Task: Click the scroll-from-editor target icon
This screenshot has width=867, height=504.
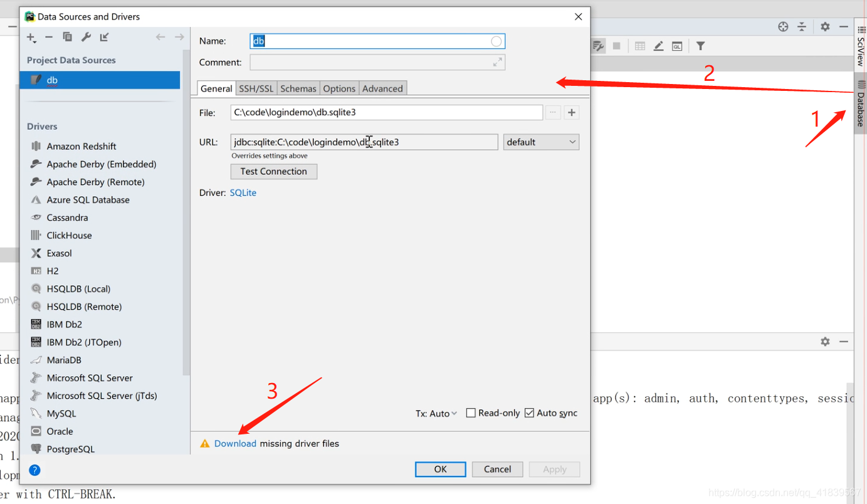Action: pos(783,26)
